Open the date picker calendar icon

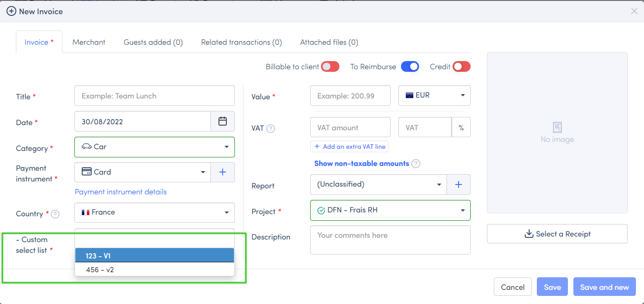pyautogui.click(x=222, y=121)
